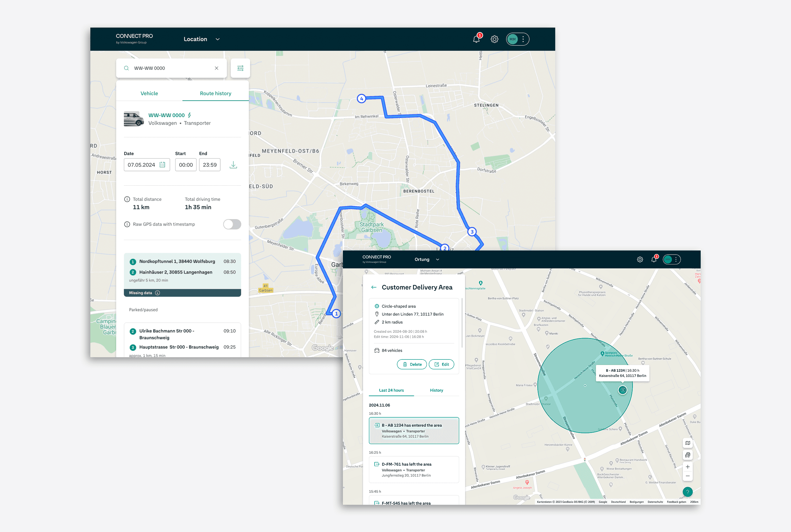The height and width of the screenshot is (532, 791).
Task: Open settings gear in the Location window
Action: click(494, 39)
